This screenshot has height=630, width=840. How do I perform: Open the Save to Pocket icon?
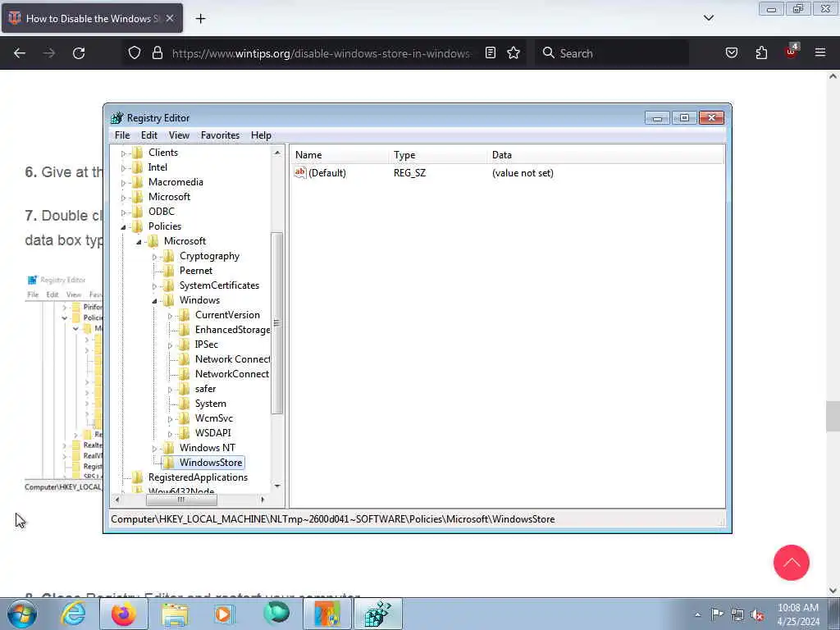[x=731, y=52]
